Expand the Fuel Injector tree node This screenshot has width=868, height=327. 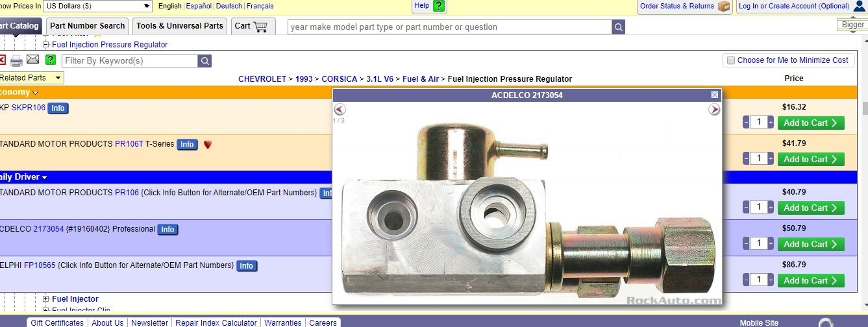tap(45, 299)
